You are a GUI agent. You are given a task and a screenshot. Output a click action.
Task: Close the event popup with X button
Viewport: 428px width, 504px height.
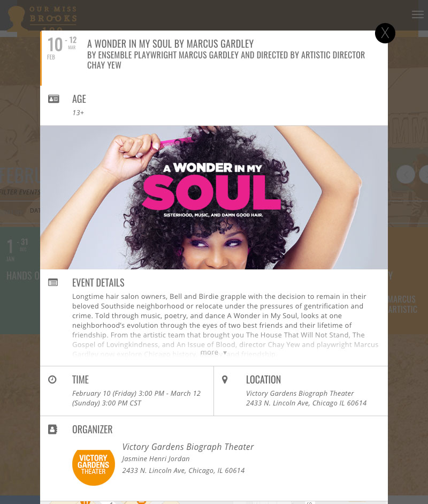point(385,33)
